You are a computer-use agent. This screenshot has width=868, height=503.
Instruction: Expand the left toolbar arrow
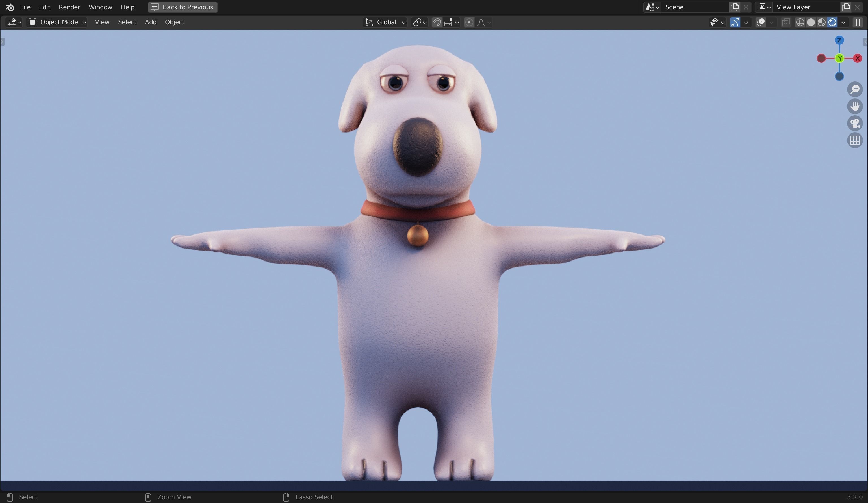(2, 42)
